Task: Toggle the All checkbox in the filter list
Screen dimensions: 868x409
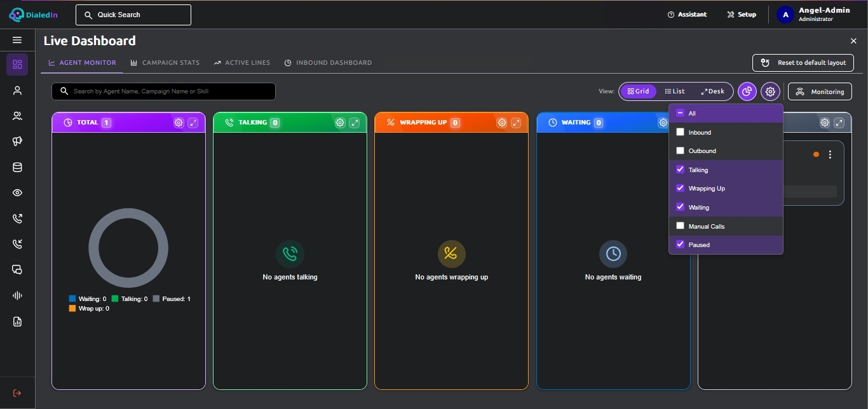Action: [680, 113]
